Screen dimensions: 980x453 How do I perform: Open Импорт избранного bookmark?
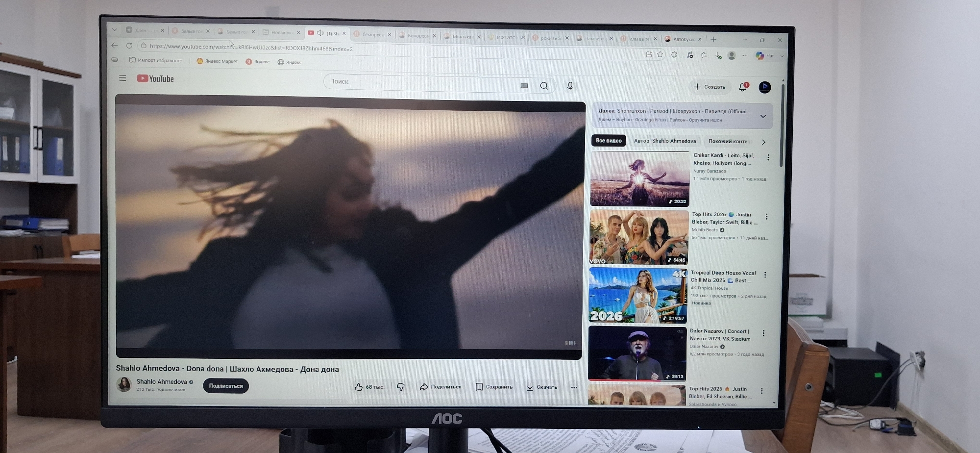156,60
